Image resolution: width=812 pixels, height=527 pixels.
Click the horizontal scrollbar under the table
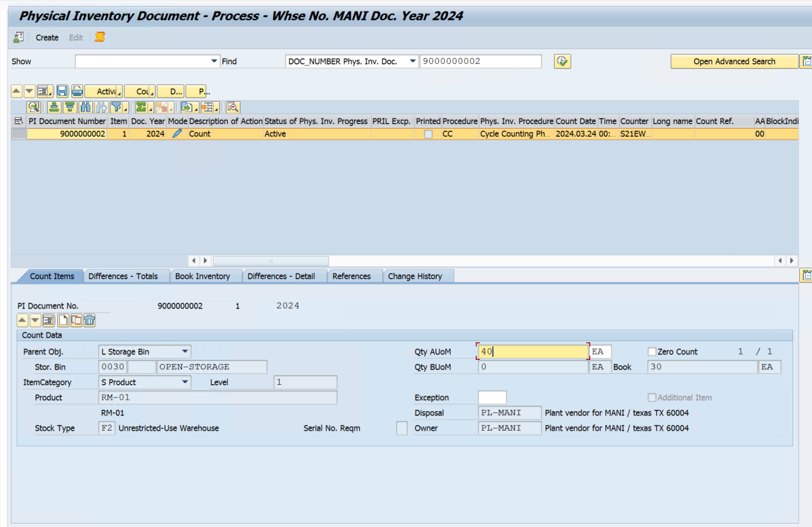(x=270, y=260)
